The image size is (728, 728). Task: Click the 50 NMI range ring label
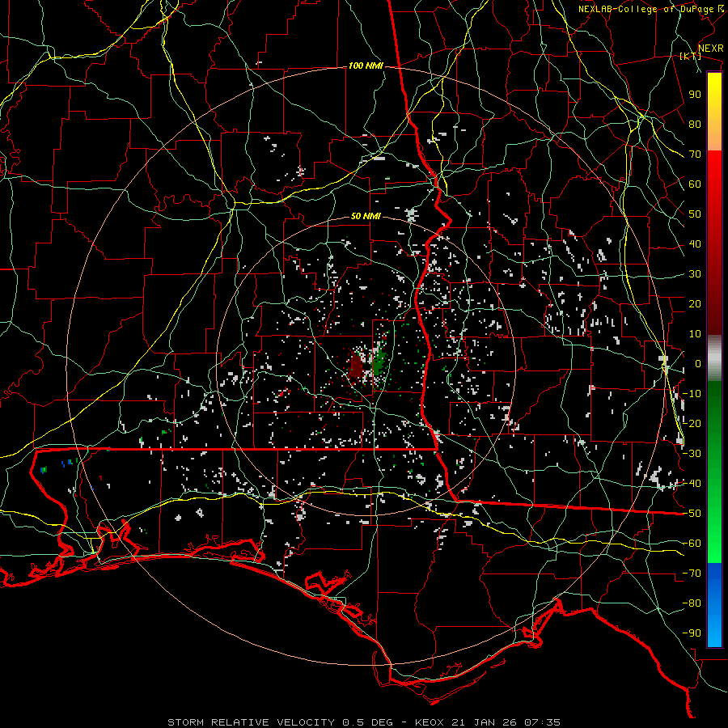point(366,216)
